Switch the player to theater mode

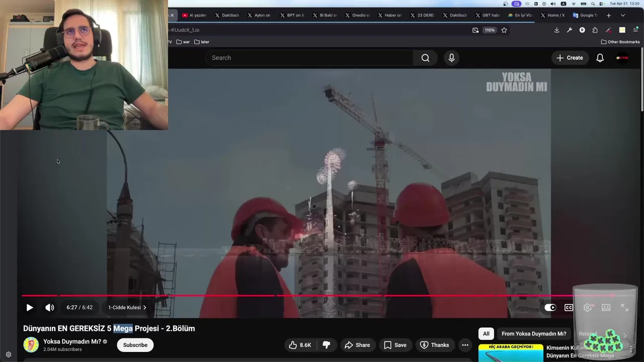pyautogui.click(x=606, y=308)
